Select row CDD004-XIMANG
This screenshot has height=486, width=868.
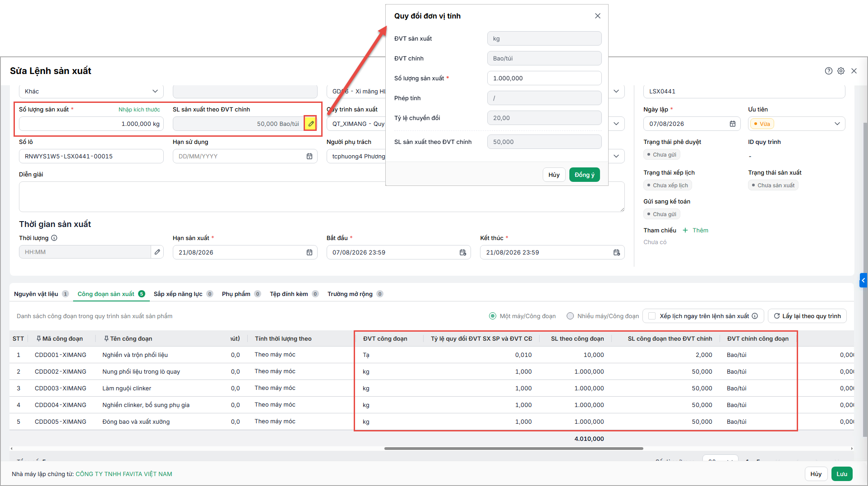point(431,405)
